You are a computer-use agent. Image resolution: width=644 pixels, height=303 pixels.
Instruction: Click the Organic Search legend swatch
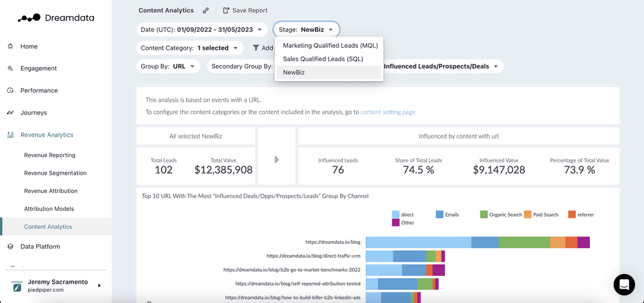[484, 214]
